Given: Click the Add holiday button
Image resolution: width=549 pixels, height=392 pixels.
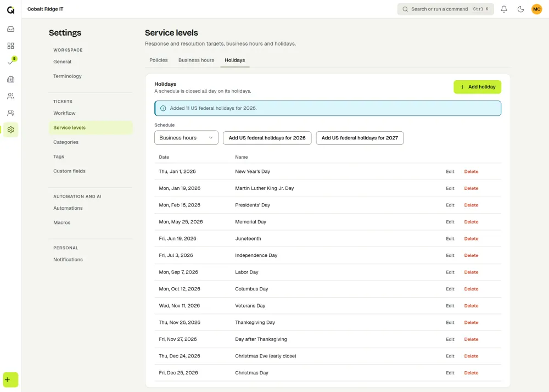Looking at the screenshot, I should pyautogui.click(x=477, y=87).
